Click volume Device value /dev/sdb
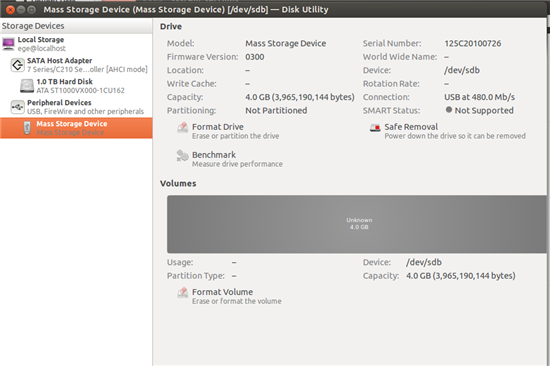The image size is (550, 366). (x=424, y=262)
